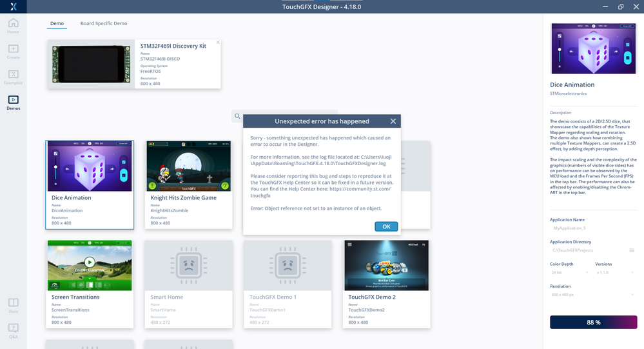Screen dimensions: 644x349
Task: Switch to the Demo tab
Action: coord(57,23)
